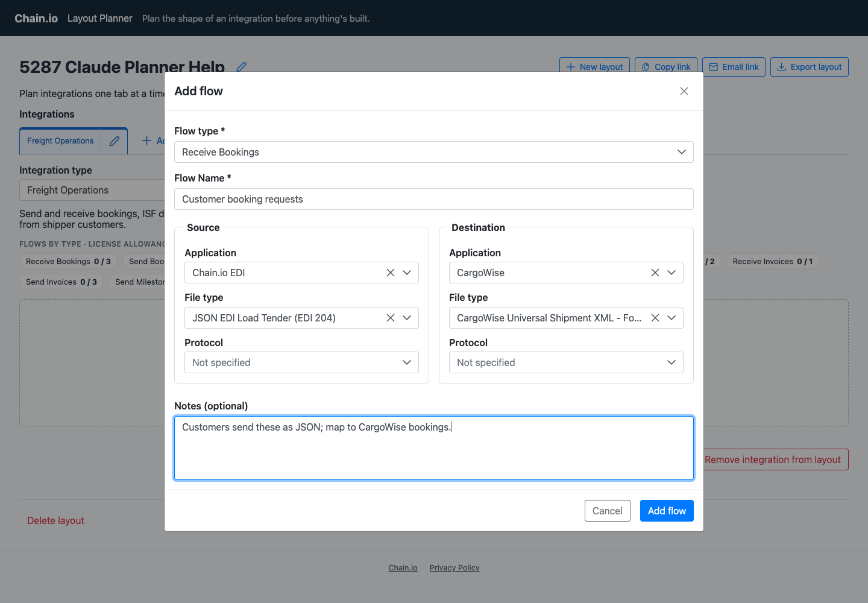This screenshot has height=603, width=868.
Task: Click the Layout Planner header title
Action: 99,18
